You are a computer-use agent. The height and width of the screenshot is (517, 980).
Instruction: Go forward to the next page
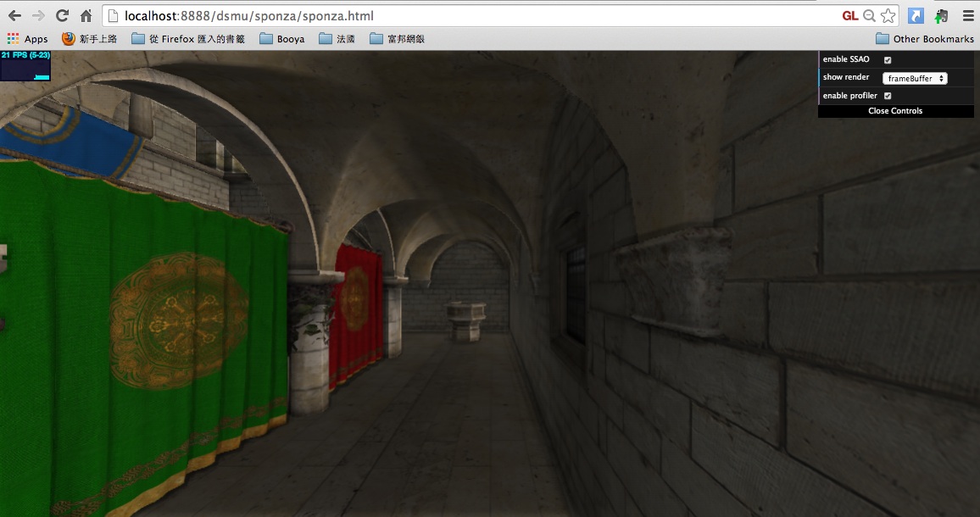click(38, 15)
